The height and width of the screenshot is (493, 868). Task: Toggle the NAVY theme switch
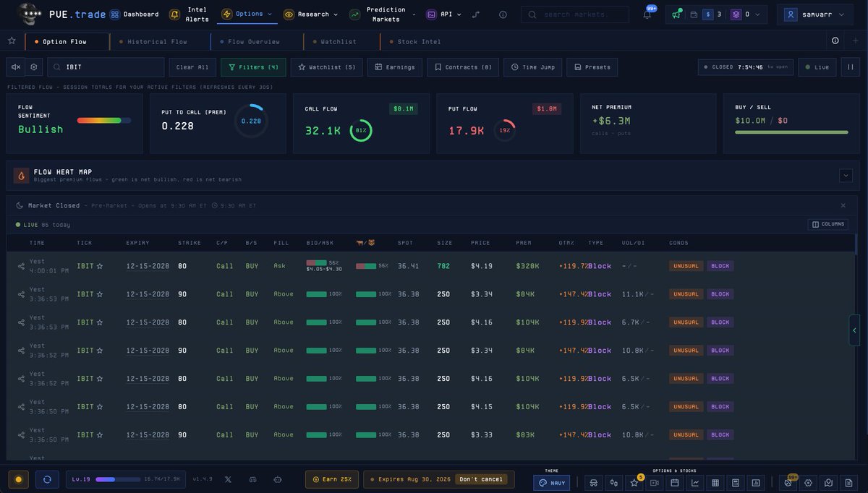click(x=553, y=483)
